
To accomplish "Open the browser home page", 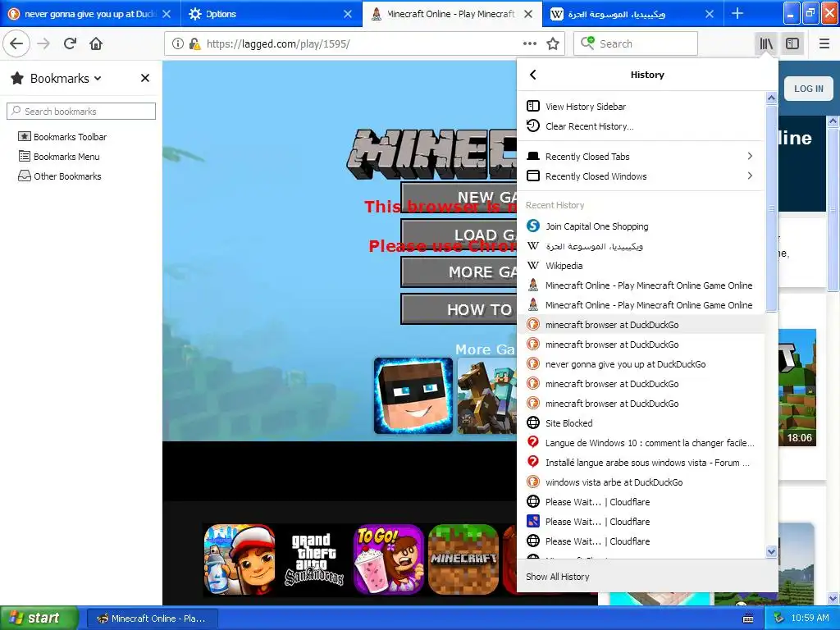I will pyautogui.click(x=96, y=43).
